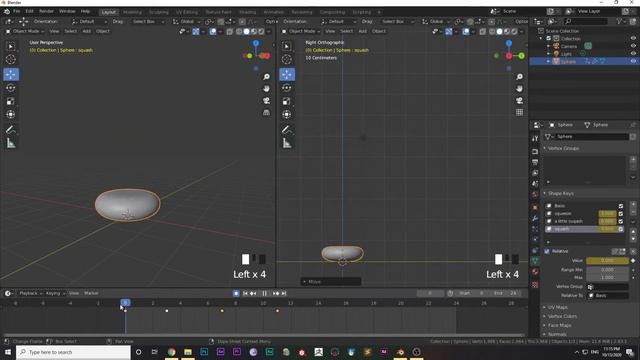Screen dimensions: 640x360
Task: Expand the Move operator panel
Action: point(331,282)
